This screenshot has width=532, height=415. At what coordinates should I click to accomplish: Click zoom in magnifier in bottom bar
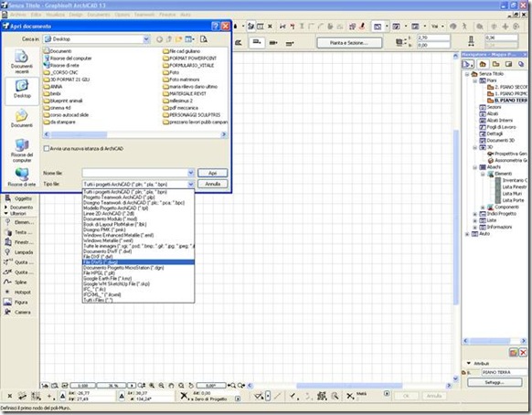pyautogui.click(x=152, y=386)
